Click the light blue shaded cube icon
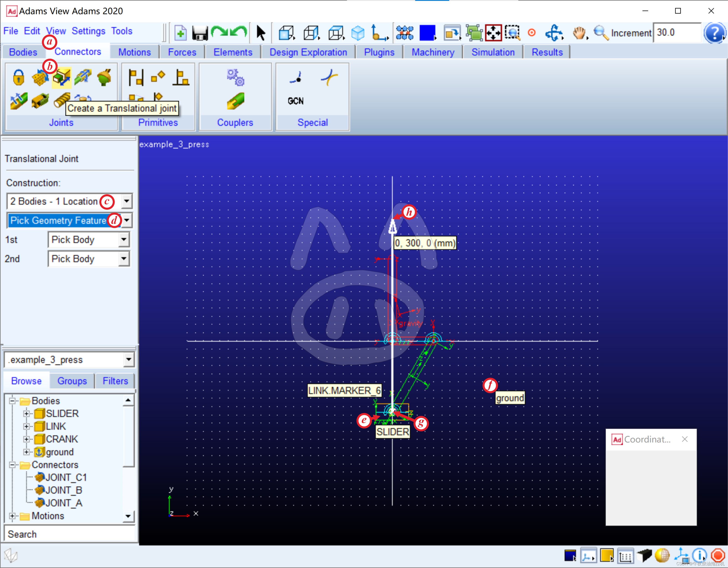The height and width of the screenshot is (568, 728). coord(358,33)
